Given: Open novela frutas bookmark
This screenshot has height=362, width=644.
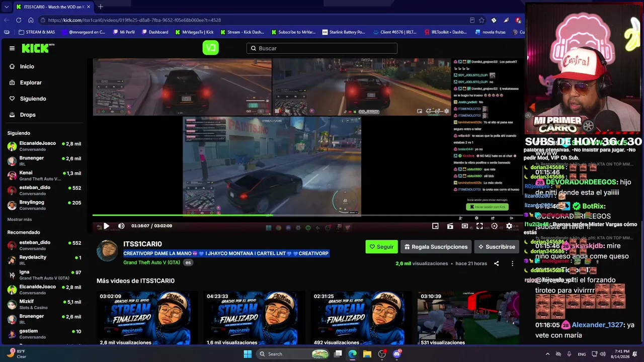Looking at the screenshot, I should coord(490,32).
